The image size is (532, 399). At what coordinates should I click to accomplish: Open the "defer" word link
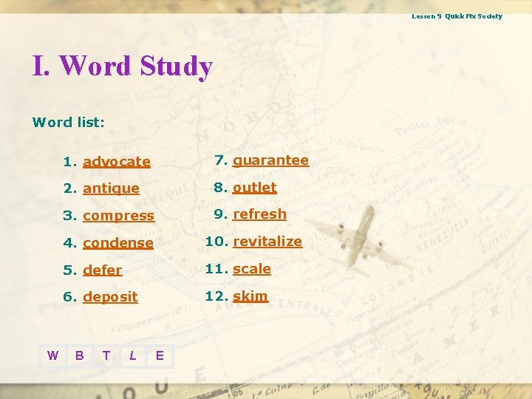(x=103, y=270)
